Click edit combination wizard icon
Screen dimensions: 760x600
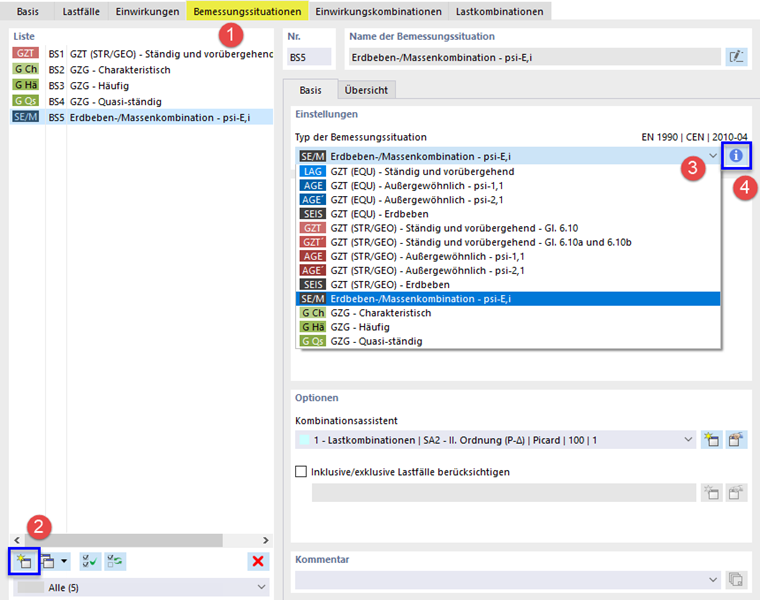coord(736,440)
